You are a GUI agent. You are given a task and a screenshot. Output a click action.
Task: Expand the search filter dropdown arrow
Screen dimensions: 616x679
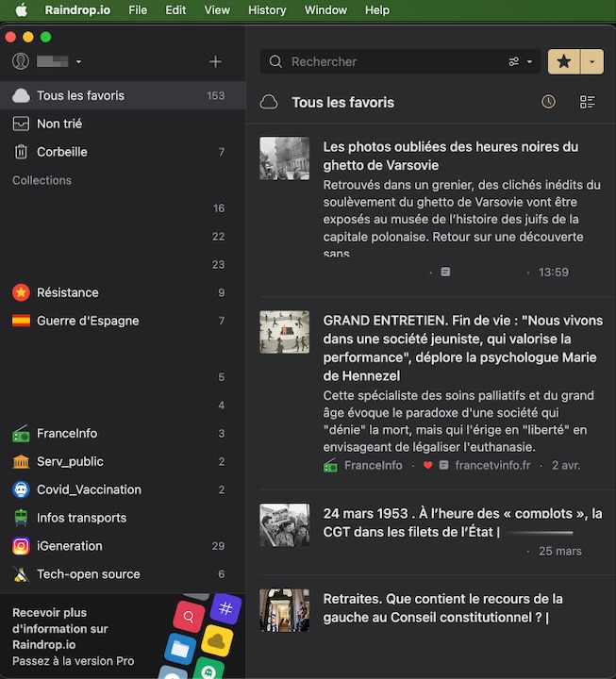(x=529, y=62)
